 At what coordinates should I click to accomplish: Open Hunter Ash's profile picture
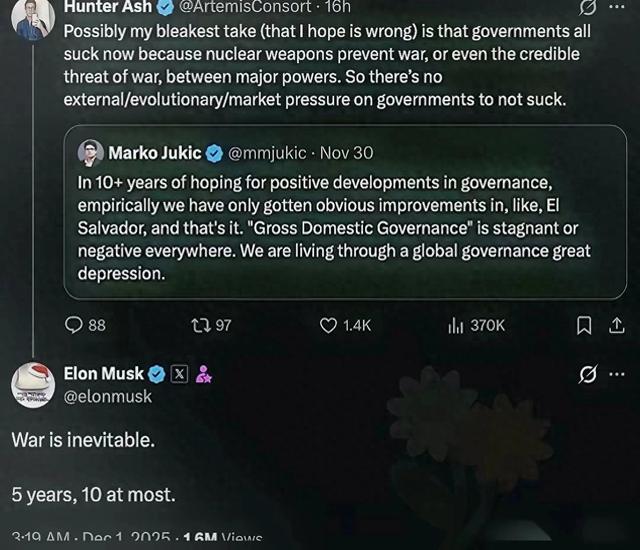coord(32,15)
